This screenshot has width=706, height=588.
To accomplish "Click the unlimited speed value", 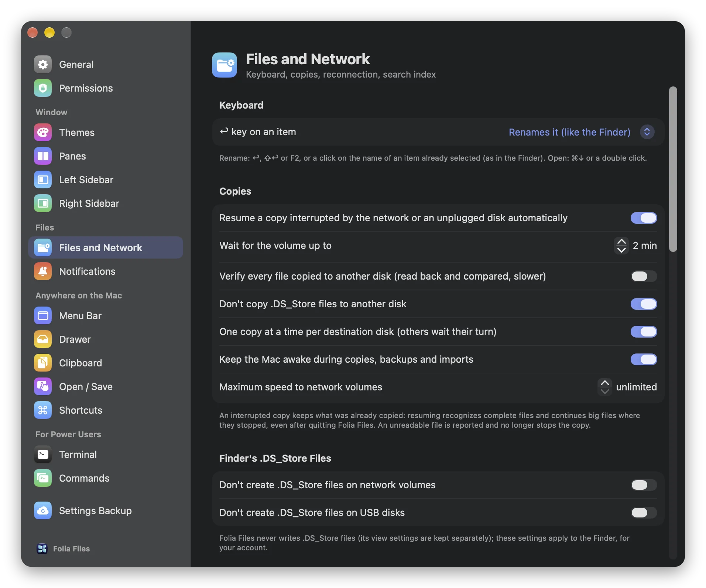I will [636, 387].
